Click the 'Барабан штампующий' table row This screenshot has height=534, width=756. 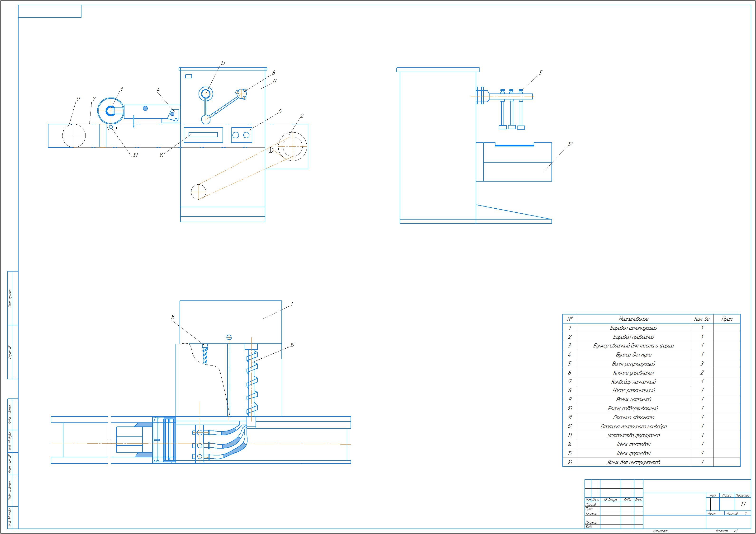(x=633, y=328)
